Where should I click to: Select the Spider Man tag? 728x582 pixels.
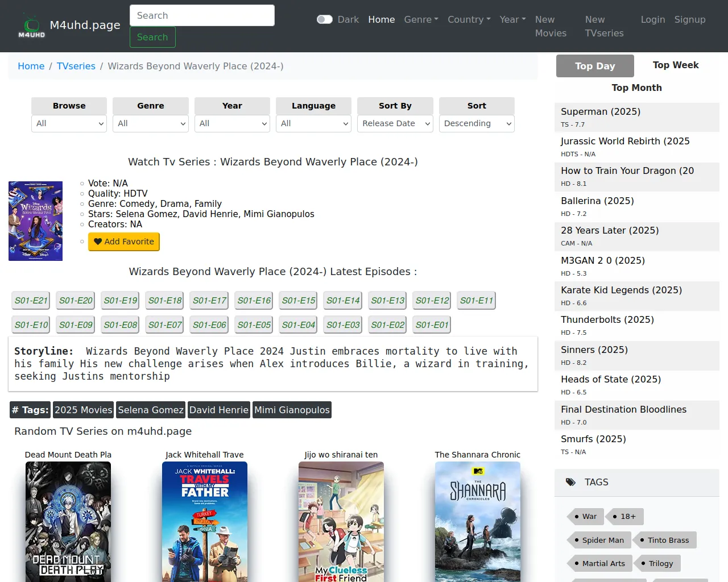point(598,541)
